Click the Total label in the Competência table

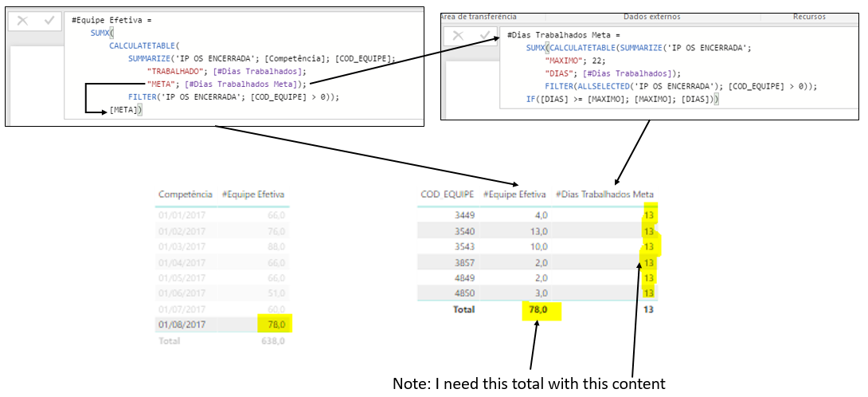[x=169, y=341]
